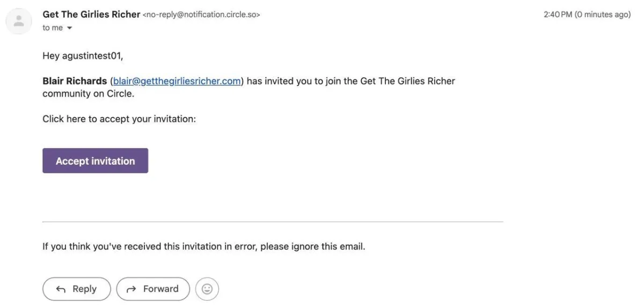Click the forward arrow icon

coord(131,289)
